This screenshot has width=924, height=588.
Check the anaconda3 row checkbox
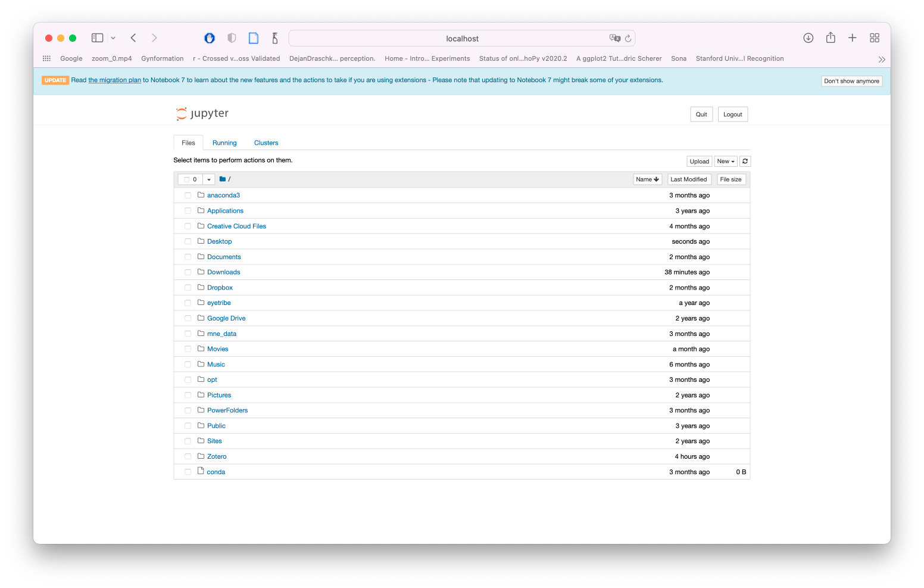click(188, 195)
